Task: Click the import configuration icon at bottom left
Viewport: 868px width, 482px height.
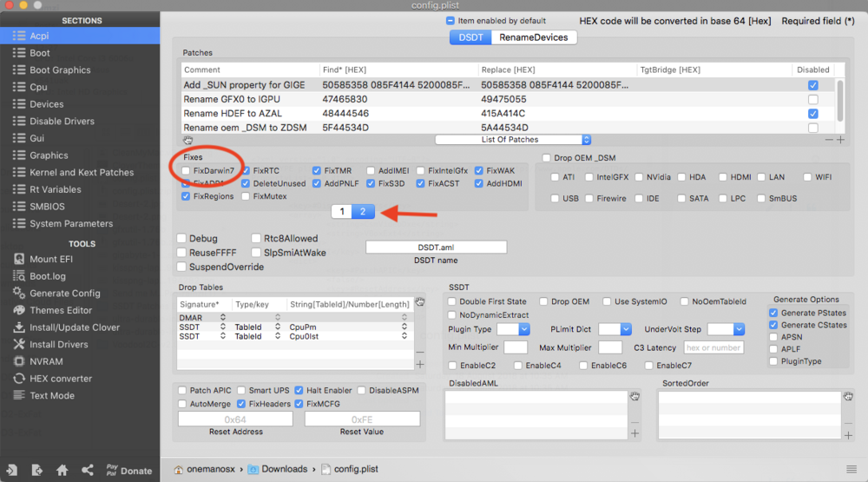Action: pyautogui.click(x=12, y=470)
